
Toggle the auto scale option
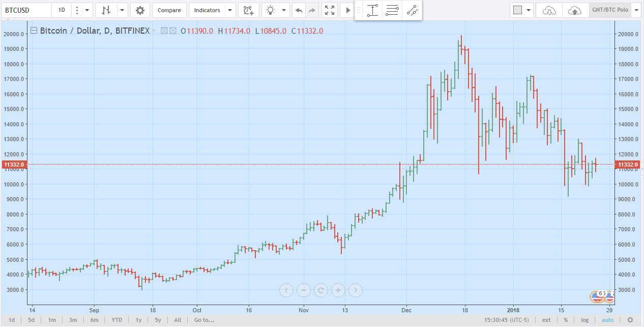click(607, 320)
